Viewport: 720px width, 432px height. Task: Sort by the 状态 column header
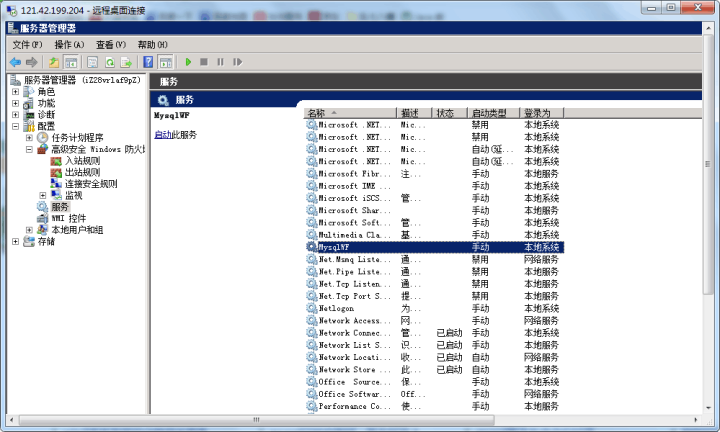pos(450,113)
